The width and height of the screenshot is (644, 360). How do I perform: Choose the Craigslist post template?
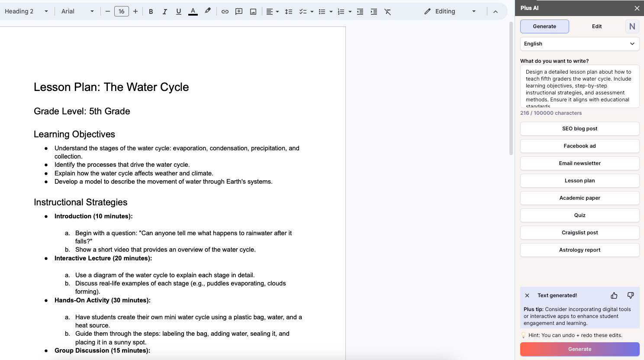click(x=580, y=233)
